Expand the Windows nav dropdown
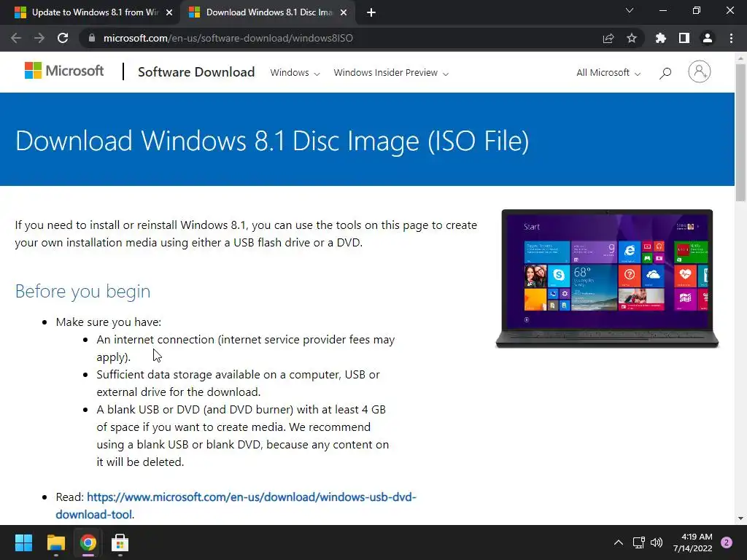Image resolution: width=747 pixels, height=560 pixels. coord(295,73)
